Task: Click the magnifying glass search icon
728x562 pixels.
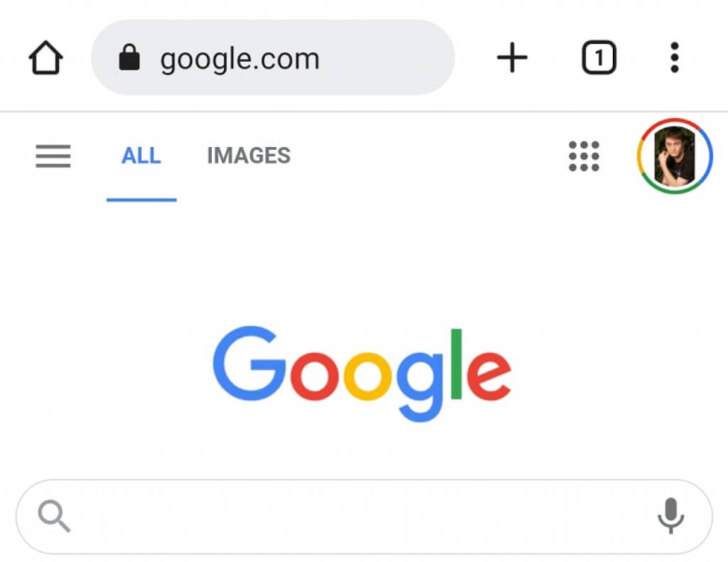Action: pyautogui.click(x=54, y=515)
